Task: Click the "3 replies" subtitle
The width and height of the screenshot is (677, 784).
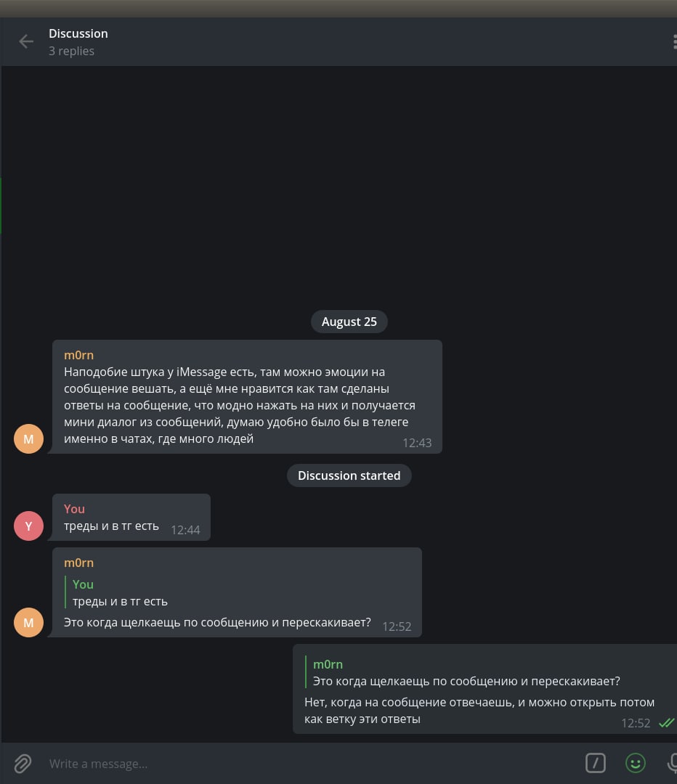Action: click(71, 51)
